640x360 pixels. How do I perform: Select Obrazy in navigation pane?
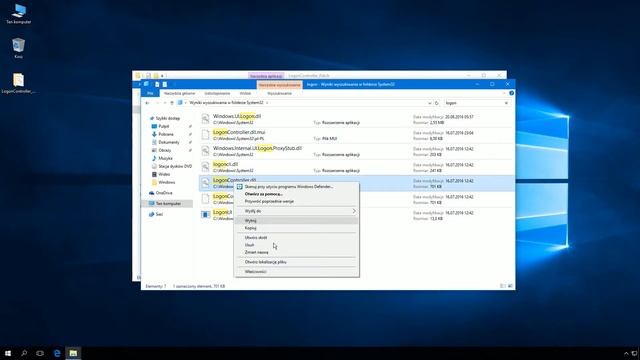point(164,150)
